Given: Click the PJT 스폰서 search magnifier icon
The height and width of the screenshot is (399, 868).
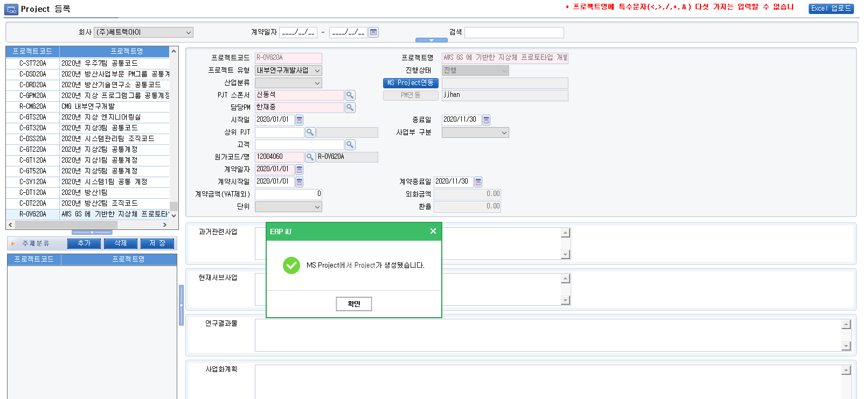Looking at the screenshot, I should (350, 95).
